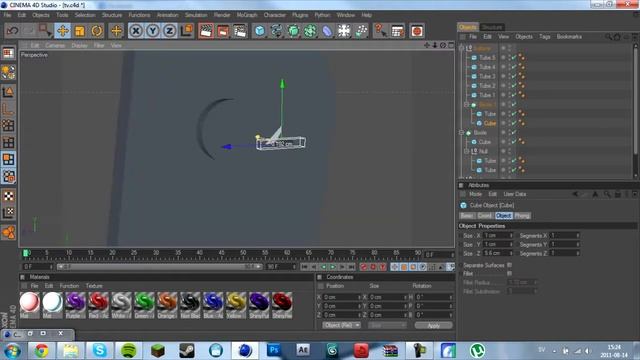The width and height of the screenshot is (640, 360).
Task: Open the Render Settings icon
Action: (x=240, y=31)
